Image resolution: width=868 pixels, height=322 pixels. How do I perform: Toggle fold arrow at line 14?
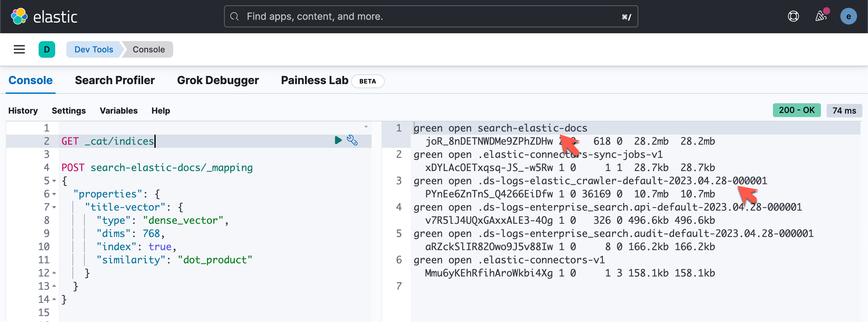coord(54,299)
